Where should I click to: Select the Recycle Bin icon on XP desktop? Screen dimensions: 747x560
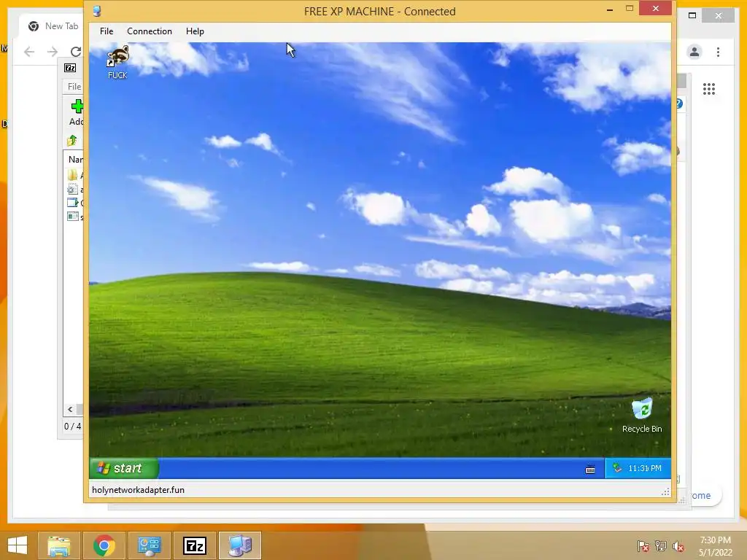(642, 416)
